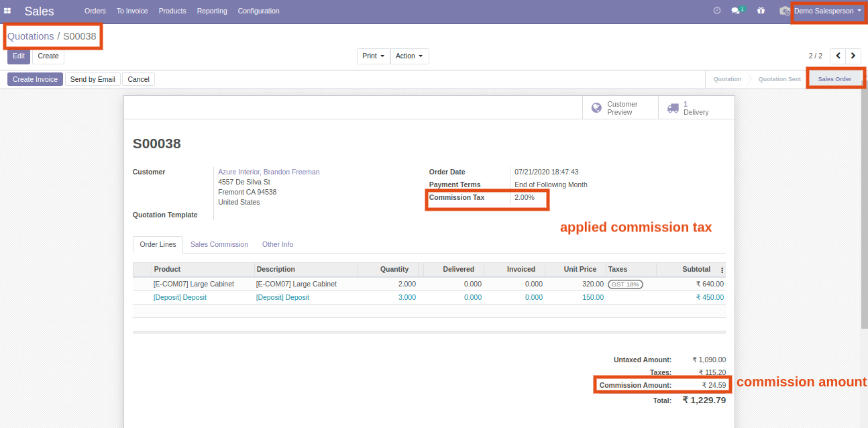Screen dimensions: 868x428
Task: Click the total '₹ 1,229.79'
Action: [x=704, y=400]
